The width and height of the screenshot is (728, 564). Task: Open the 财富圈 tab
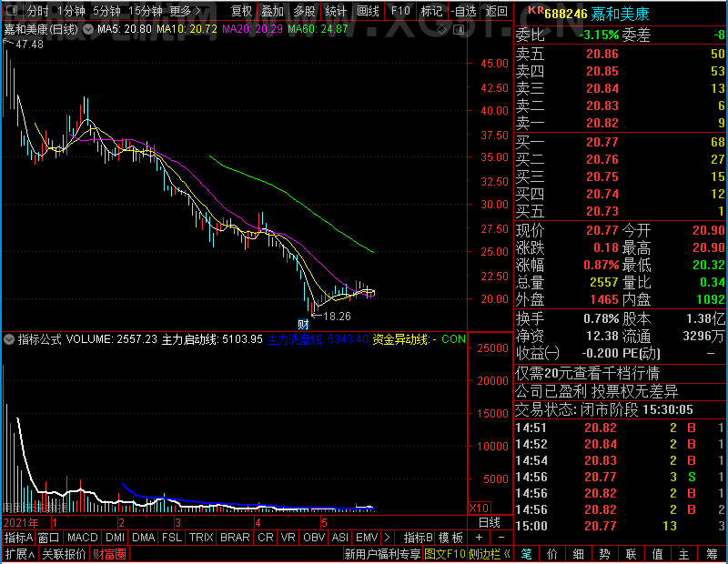pos(109,554)
